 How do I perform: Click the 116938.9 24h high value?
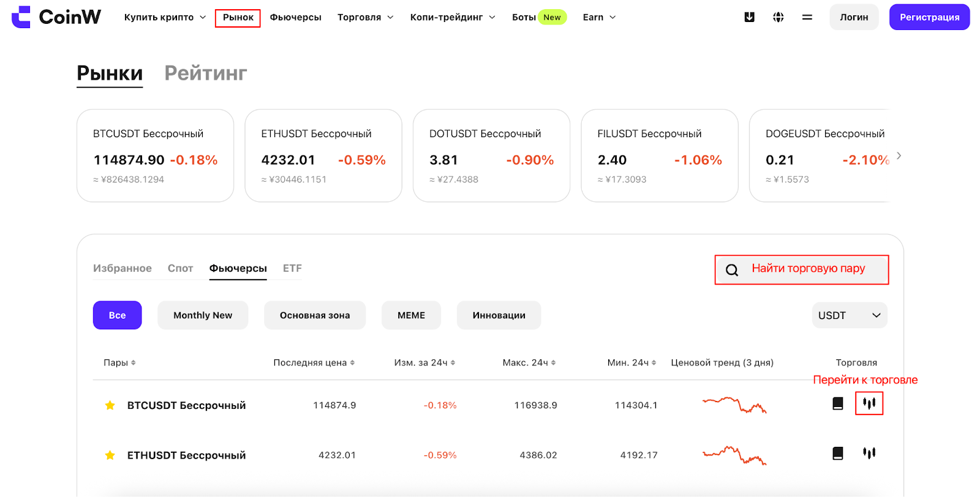pos(536,405)
